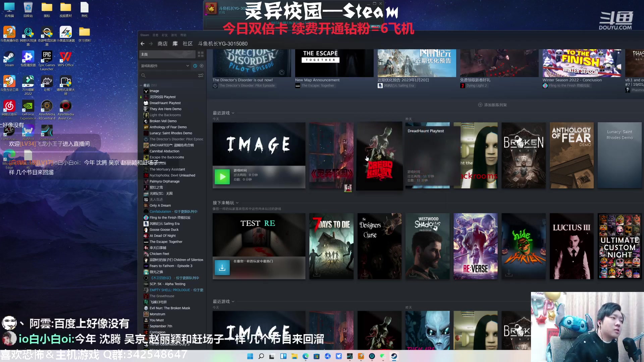Click download button for TEST RE
This screenshot has width=644, height=362.
[222, 267]
